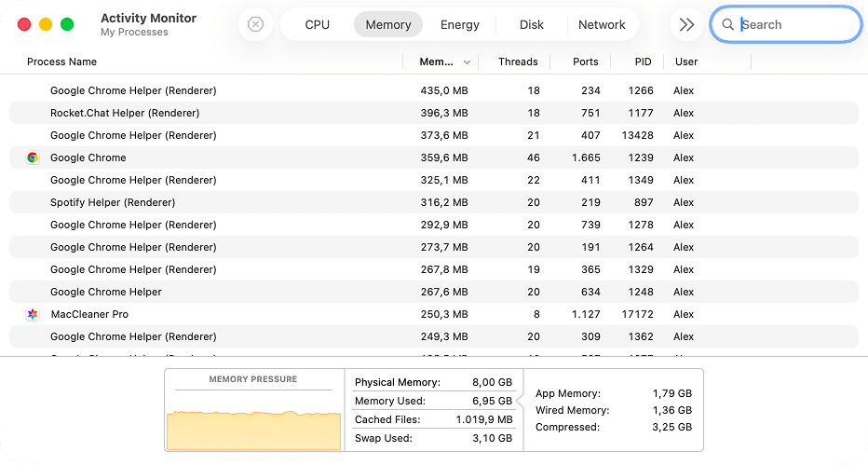The width and height of the screenshot is (868, 465).
Task: Click PID value 897
Action: click(x=644, y=202)
